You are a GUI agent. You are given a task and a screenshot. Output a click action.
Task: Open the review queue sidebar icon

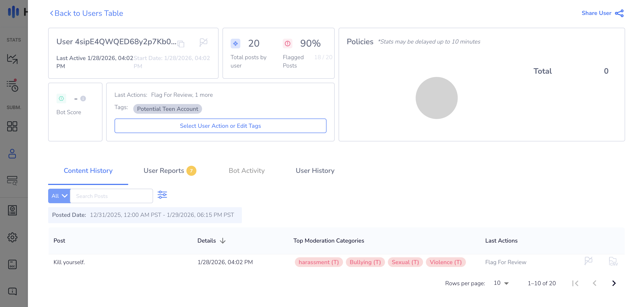[x=12, y=86]
